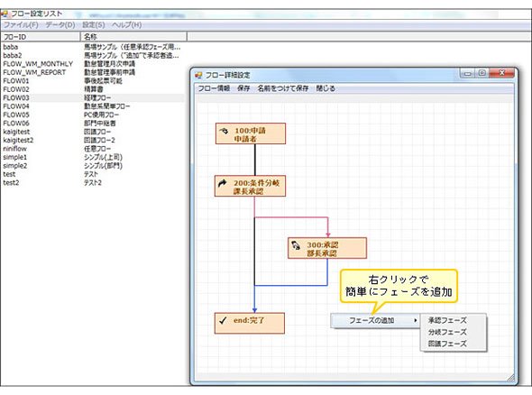Open the データ(D) menu
Viewport: 532px width, 395px height.
(60, 25)
